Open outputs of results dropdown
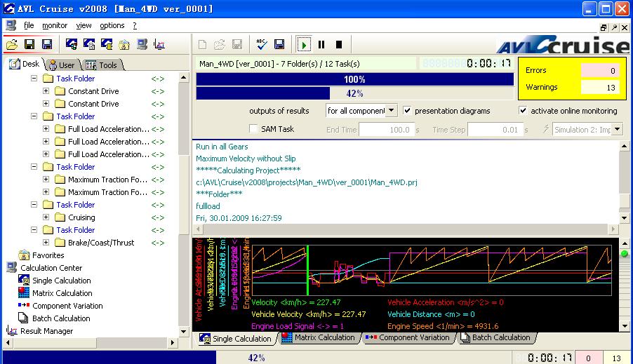The height and width of the screenshot is (364, 633). coord(391,110)
